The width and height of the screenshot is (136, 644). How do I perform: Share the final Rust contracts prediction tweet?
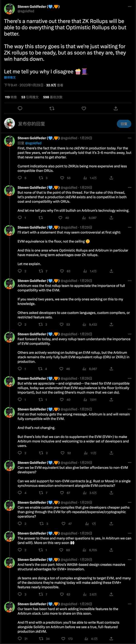coord(111,638)
